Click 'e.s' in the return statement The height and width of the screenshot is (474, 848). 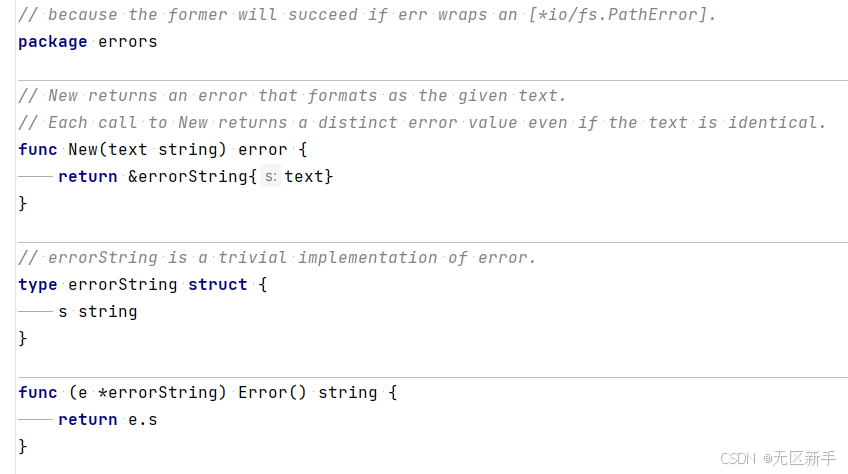[143, 419]
